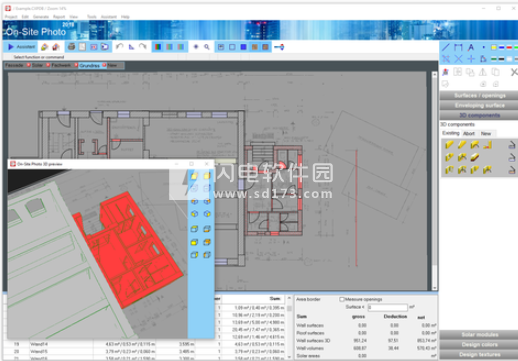Start the Assistant with play button
The height and width of the screenshot is (361, 518).
[x=21, y=47]
